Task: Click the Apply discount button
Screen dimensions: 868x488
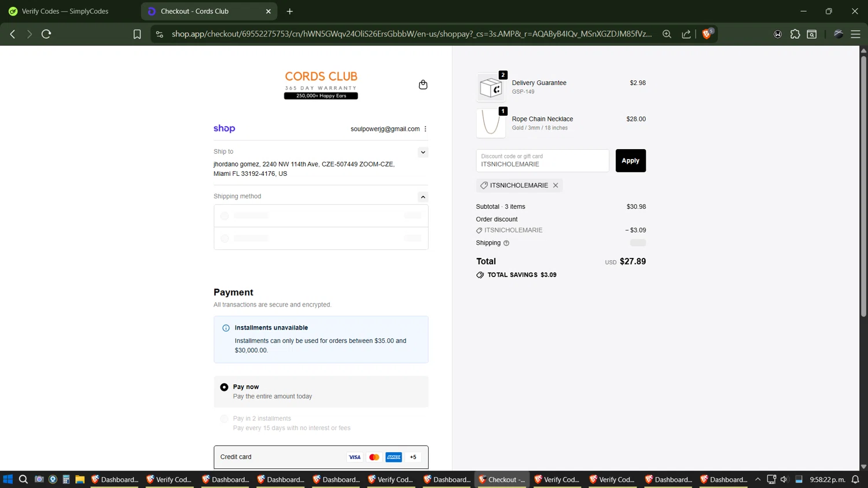Action: tap(630, 161)
